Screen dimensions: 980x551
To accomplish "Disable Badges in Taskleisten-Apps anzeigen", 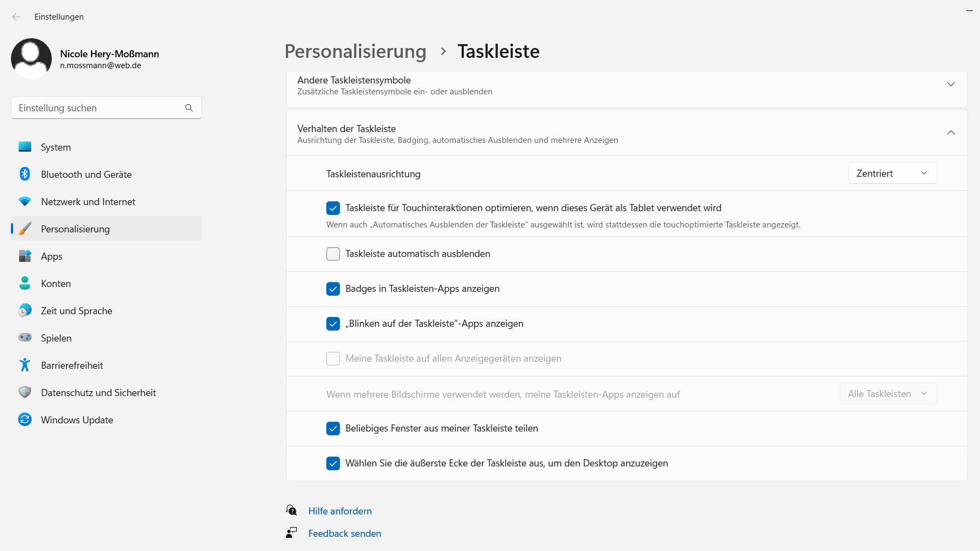I will (333, 289).
